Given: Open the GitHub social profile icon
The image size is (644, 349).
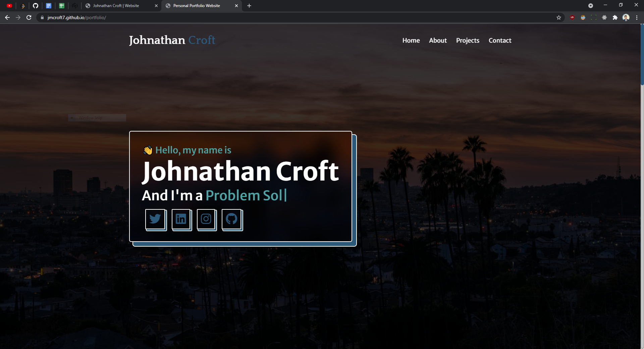Looking at the screenshot, I should pos(231,219).
